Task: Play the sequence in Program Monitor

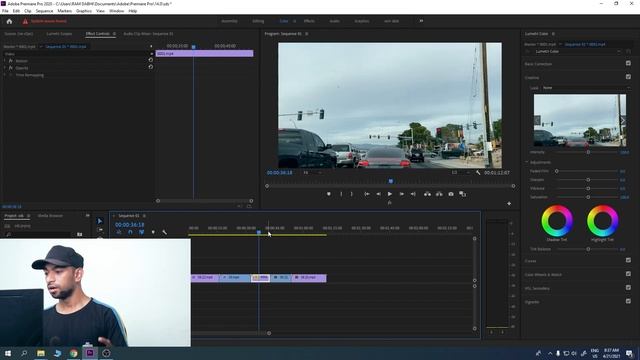Action: tap(390, 194)
